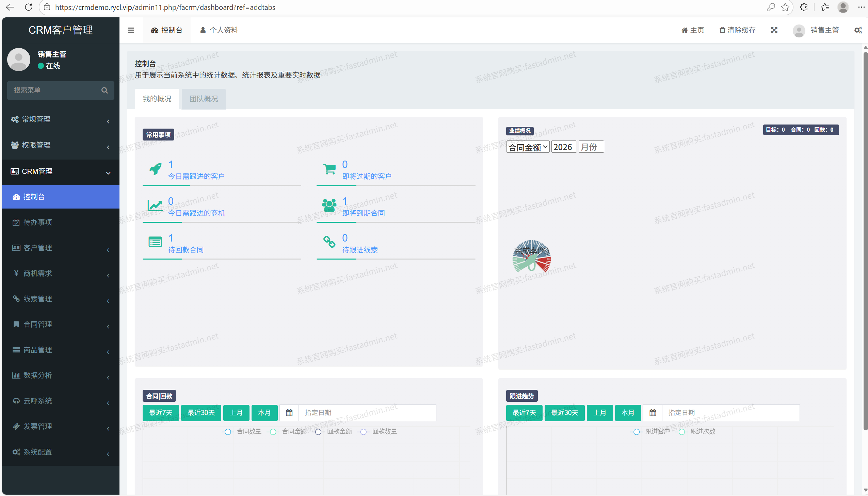This screenshot has height=496, width=868.
Task: Select the 最近30天 button in 跟进趋势 panel
Action: click(564, 413)
